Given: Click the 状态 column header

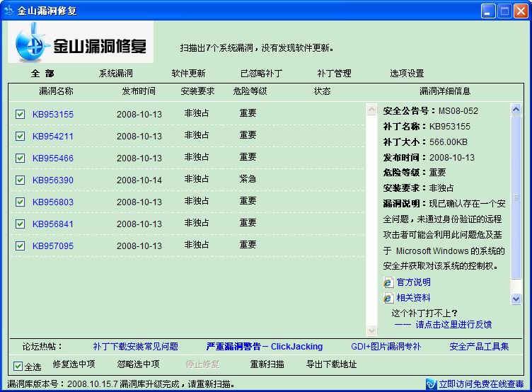Looking at the screenshot, I should click(x=322, y=91).
